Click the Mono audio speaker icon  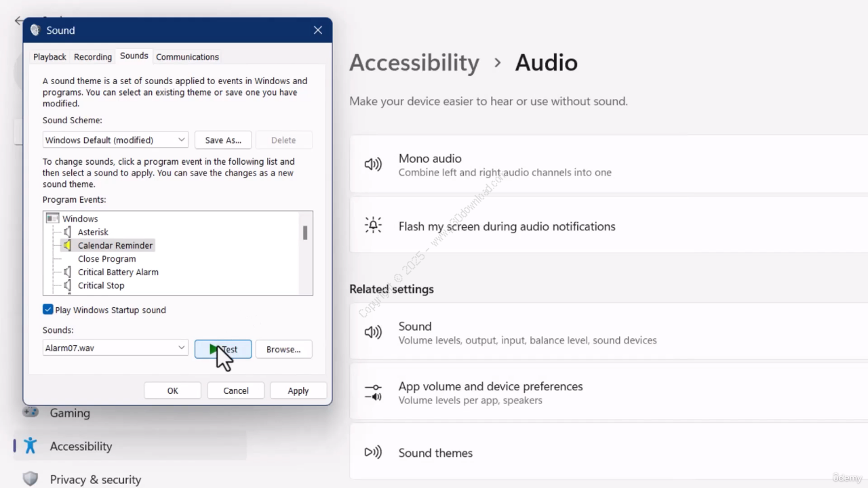coord(373,165)
